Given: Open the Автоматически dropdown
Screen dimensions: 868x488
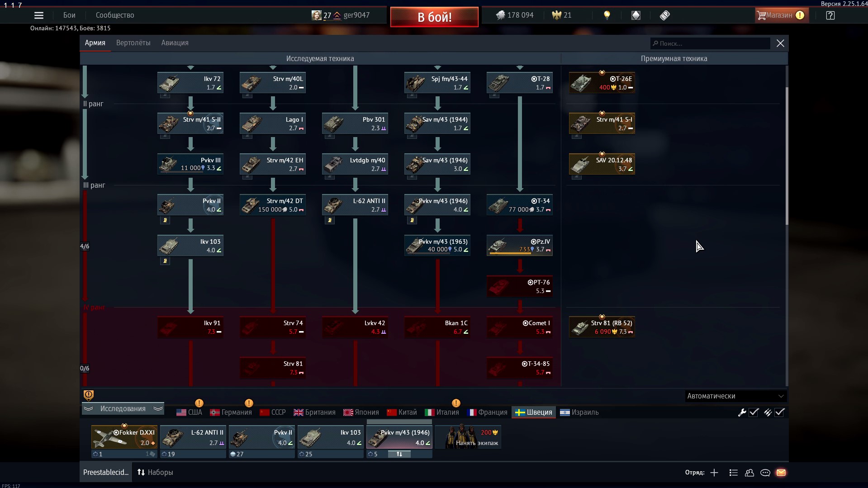Looking at the screenshot, I should pos(735,396).
